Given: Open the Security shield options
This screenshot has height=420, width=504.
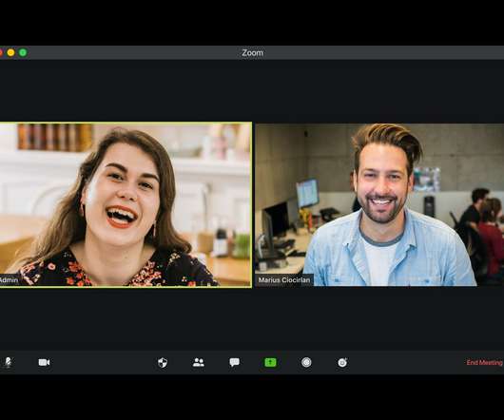Looking at the screenshot, I should pos(163,363).
